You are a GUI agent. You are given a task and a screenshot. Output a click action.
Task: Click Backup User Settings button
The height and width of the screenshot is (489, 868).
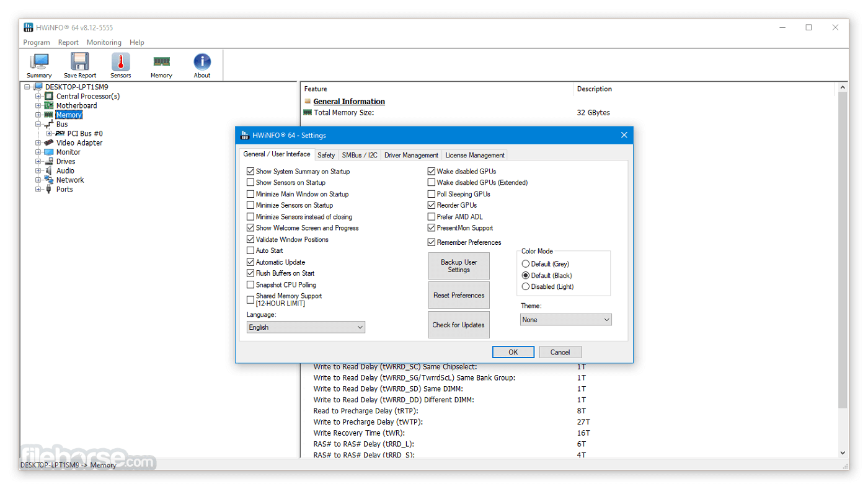point(459,266)
